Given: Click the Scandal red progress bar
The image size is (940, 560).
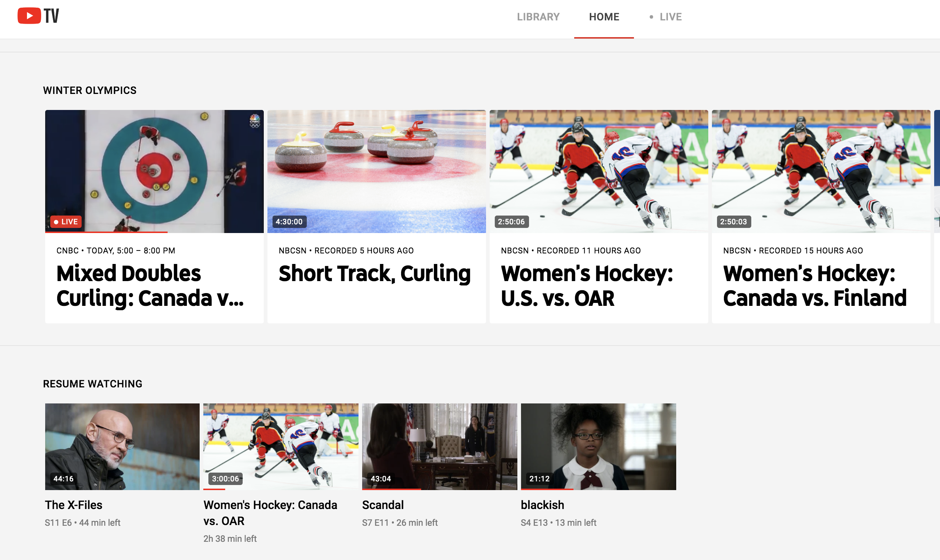Looking at the screenshot, I should click(x=391, y=489).
